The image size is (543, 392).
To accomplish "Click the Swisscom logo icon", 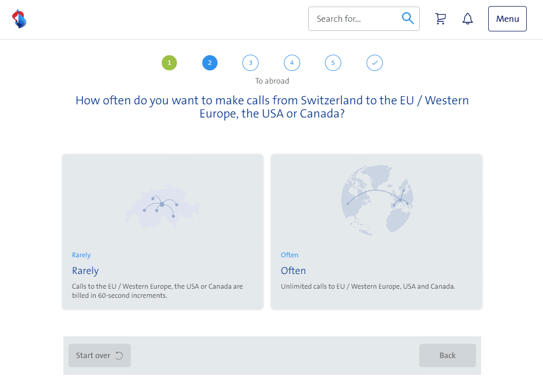I will (19, 19).
